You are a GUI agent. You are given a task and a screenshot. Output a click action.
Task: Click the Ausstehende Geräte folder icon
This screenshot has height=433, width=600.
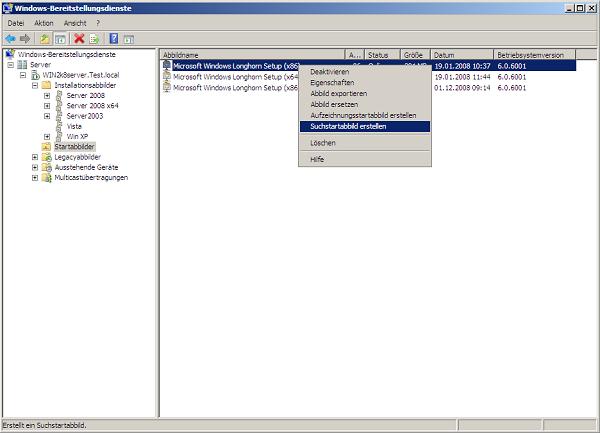[46, 167]
